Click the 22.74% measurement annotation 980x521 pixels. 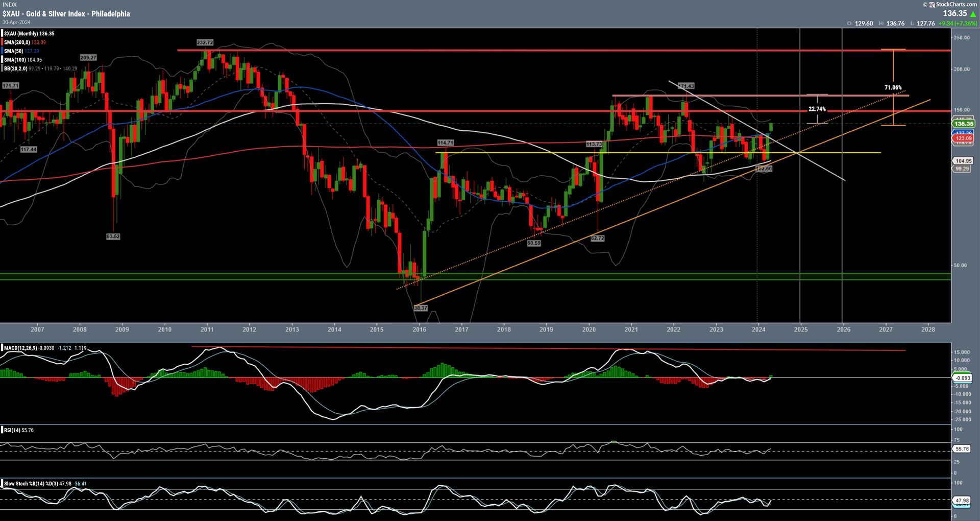[x=817, y=109]
